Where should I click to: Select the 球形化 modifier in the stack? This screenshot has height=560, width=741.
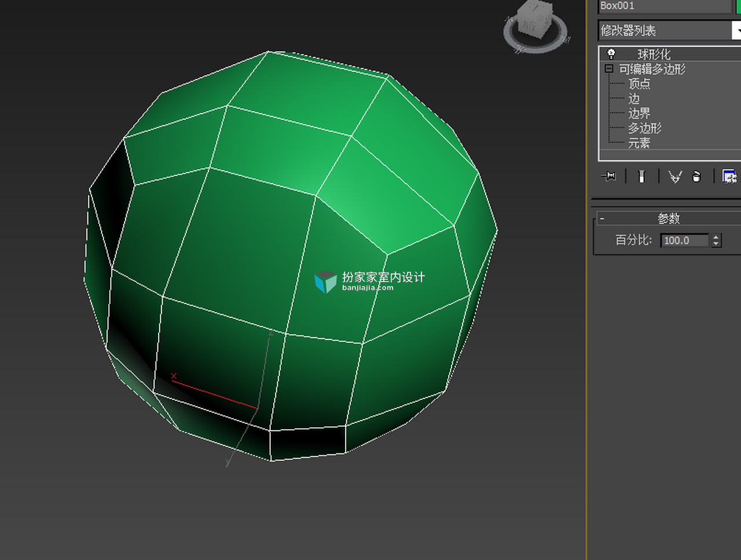pyautogui.click(x=654, y=54)
